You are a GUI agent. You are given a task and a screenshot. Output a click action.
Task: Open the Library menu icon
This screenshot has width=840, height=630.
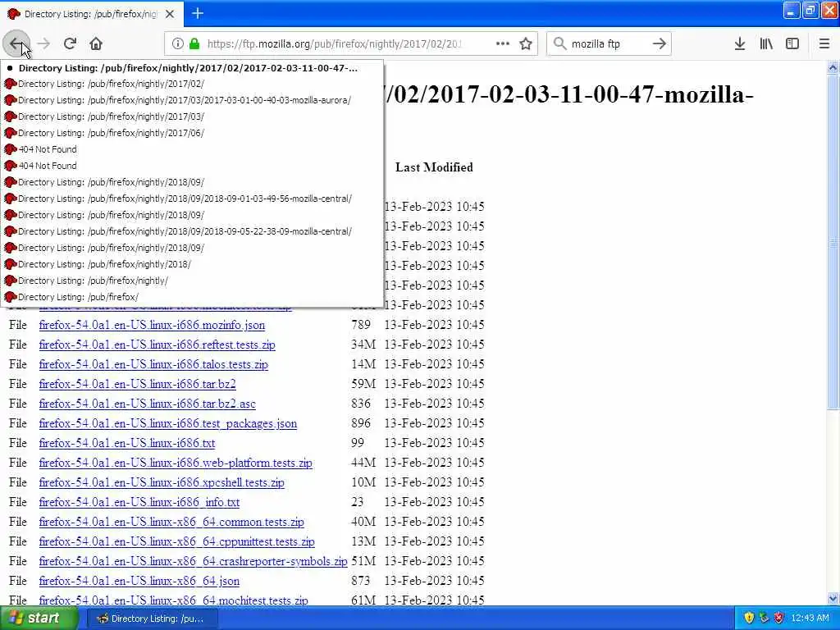pyautogui.click(x=766, y=44)
